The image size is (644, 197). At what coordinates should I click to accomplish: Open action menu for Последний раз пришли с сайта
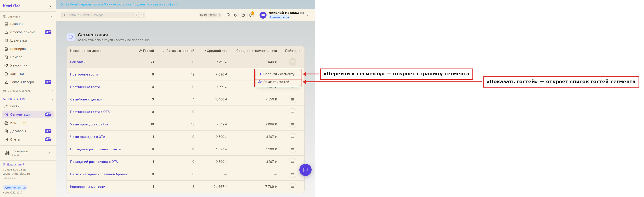(x=292, y=149)
